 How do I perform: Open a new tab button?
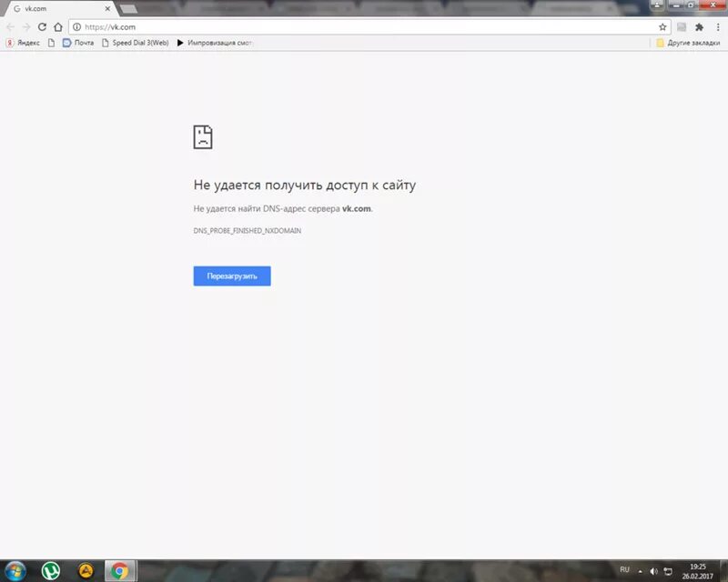[128, 9]
